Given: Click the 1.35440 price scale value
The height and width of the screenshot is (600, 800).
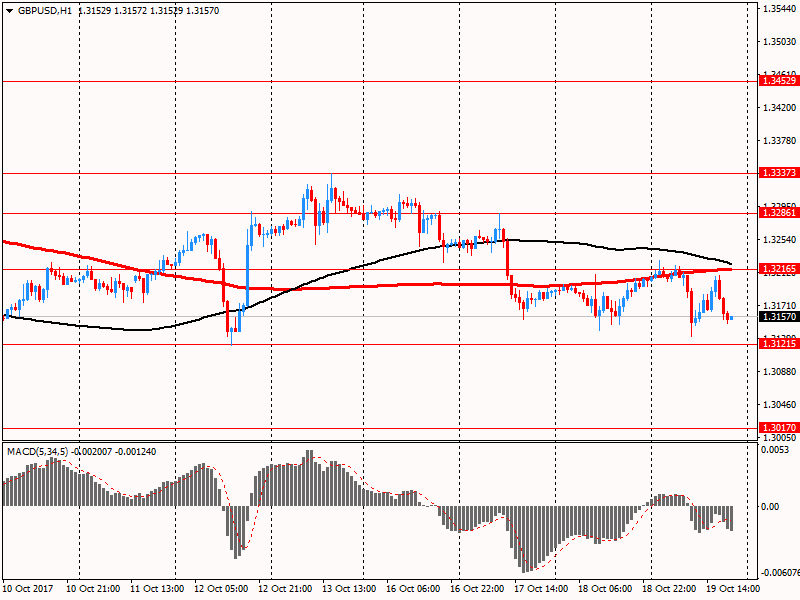Looking at the screenshot, I should (779, 9).
